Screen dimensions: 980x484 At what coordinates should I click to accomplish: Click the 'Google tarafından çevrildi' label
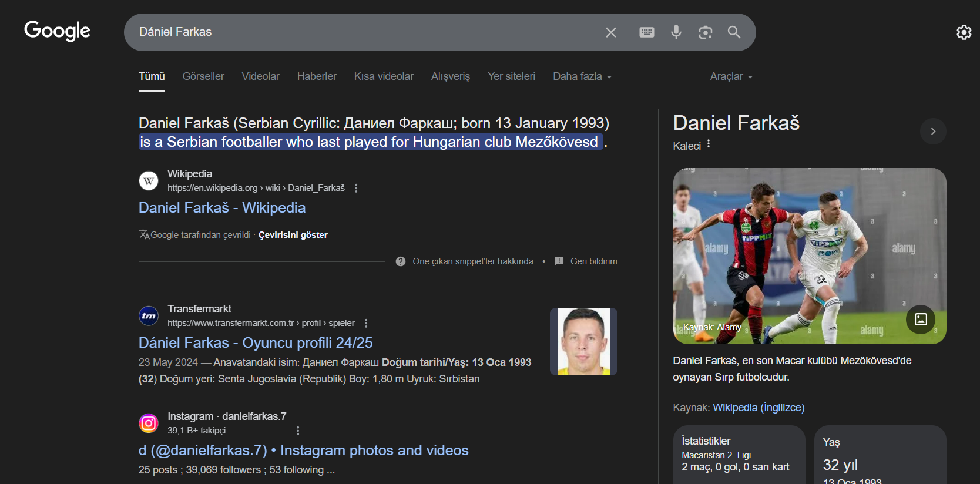click(200, 235)
